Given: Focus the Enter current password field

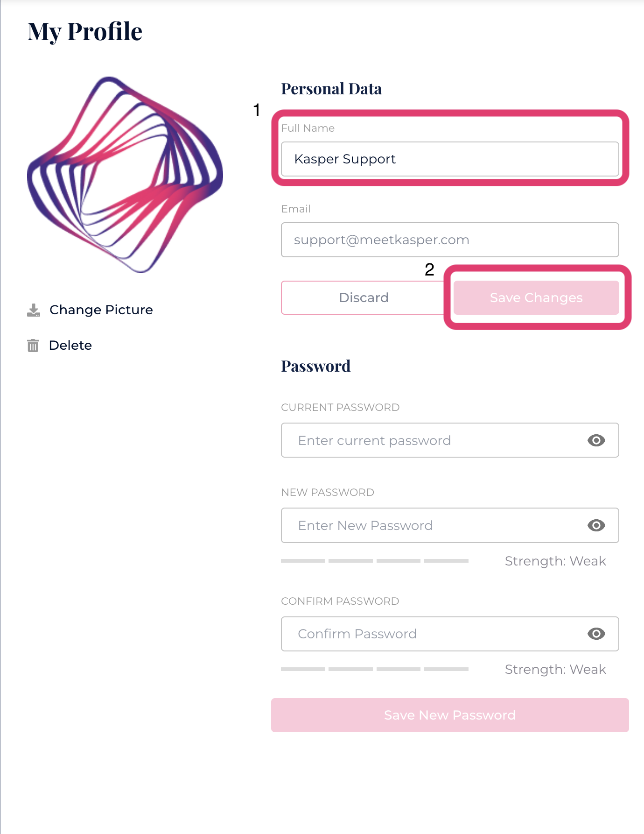Looking at the screenshot, I should 434,440.
